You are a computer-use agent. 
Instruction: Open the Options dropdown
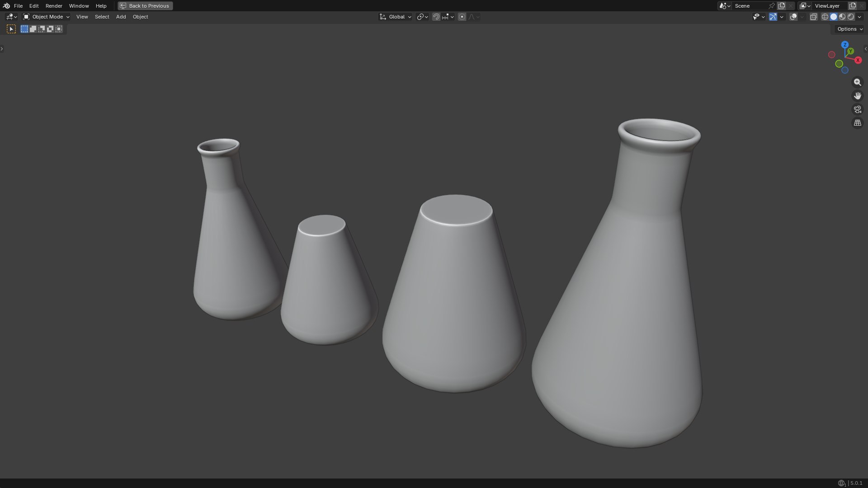tap(850, 29)
